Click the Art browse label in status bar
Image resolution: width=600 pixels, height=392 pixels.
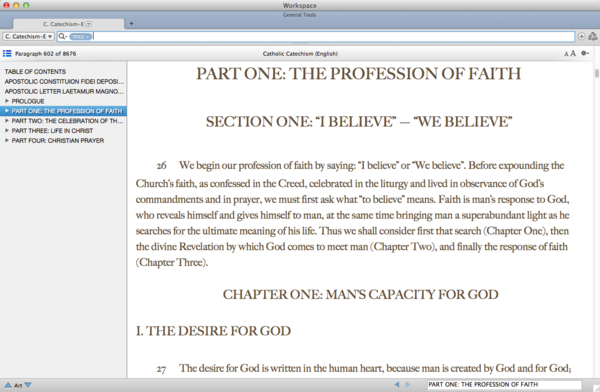(x=18, y=385)
